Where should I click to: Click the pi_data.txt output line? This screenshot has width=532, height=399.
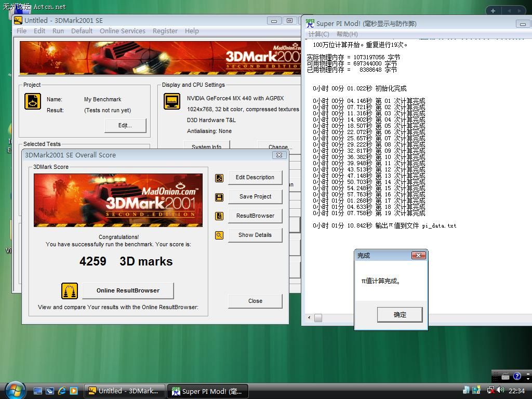384,225
